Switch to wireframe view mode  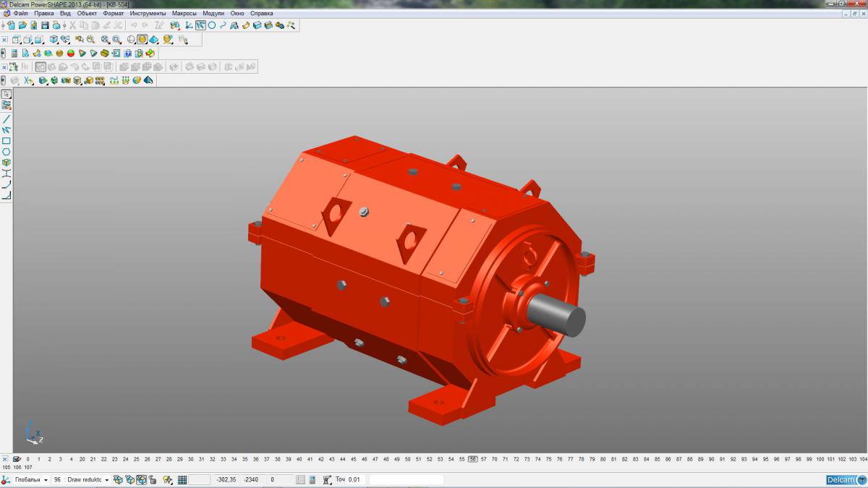(x=131, y=40)
